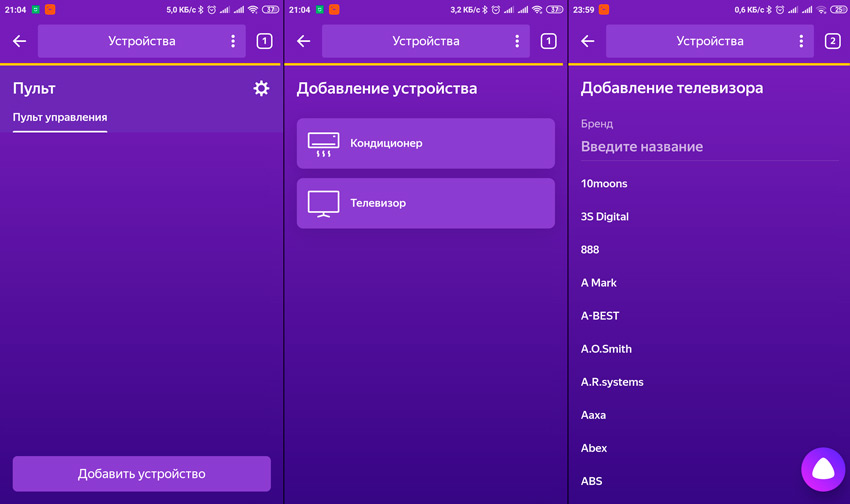Open three-dot menu on Добавление устройства screen

[x=517, y=41]
